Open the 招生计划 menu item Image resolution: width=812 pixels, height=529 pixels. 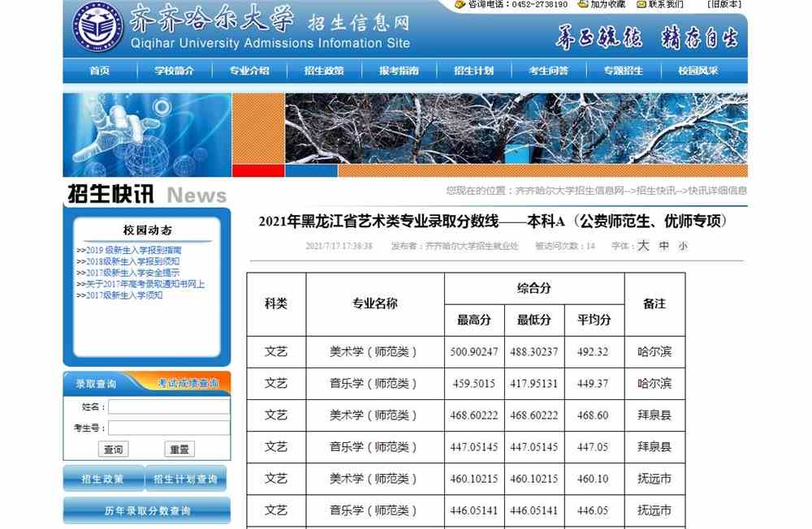474,71
